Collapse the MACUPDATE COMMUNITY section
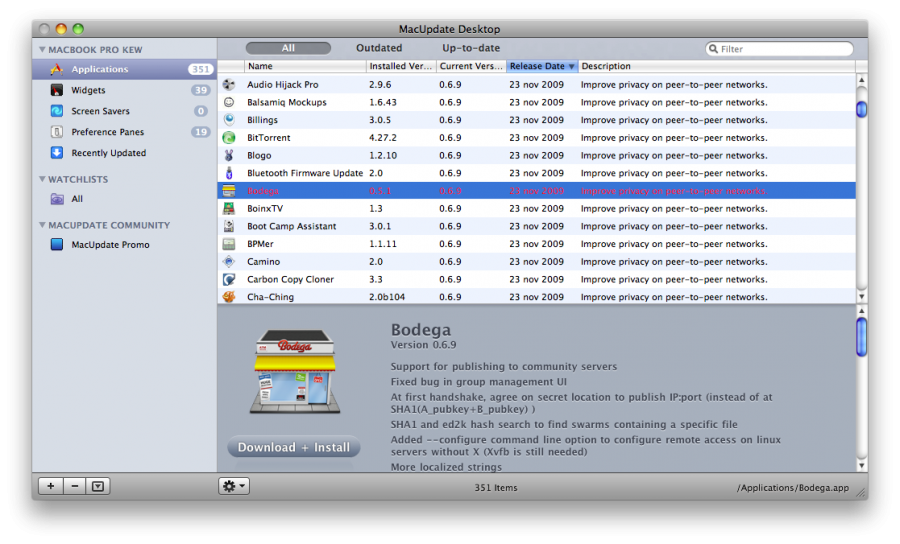The width and height of the screenshot is (900, 544). pos(42,225)
